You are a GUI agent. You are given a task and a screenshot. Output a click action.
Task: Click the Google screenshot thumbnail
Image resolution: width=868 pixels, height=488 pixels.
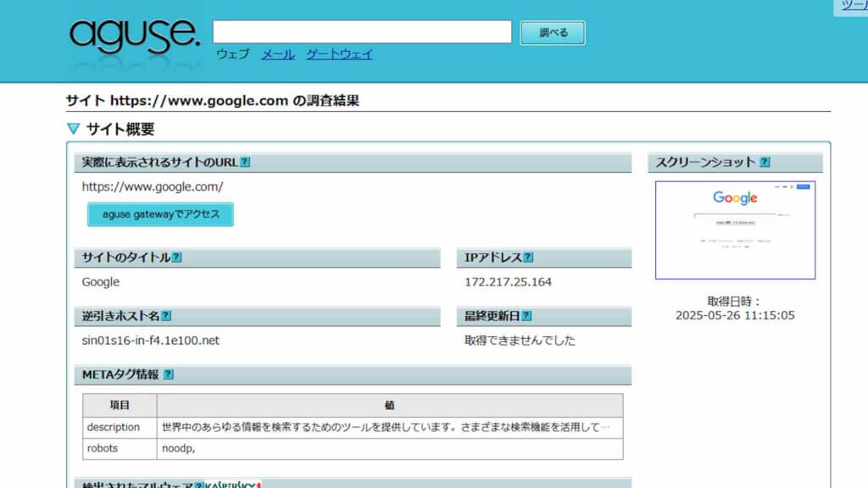click(735, 230)
